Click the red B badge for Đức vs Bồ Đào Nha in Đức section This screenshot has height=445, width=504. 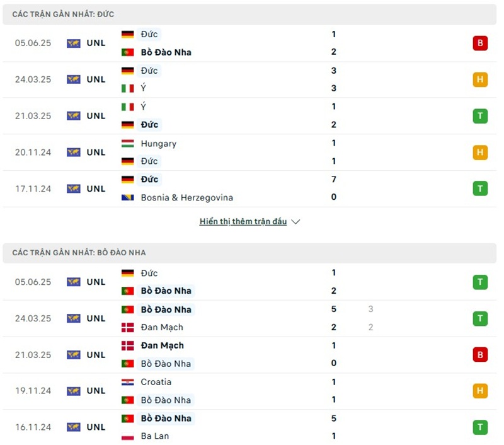pyautogui.click(x=480, y=43)
